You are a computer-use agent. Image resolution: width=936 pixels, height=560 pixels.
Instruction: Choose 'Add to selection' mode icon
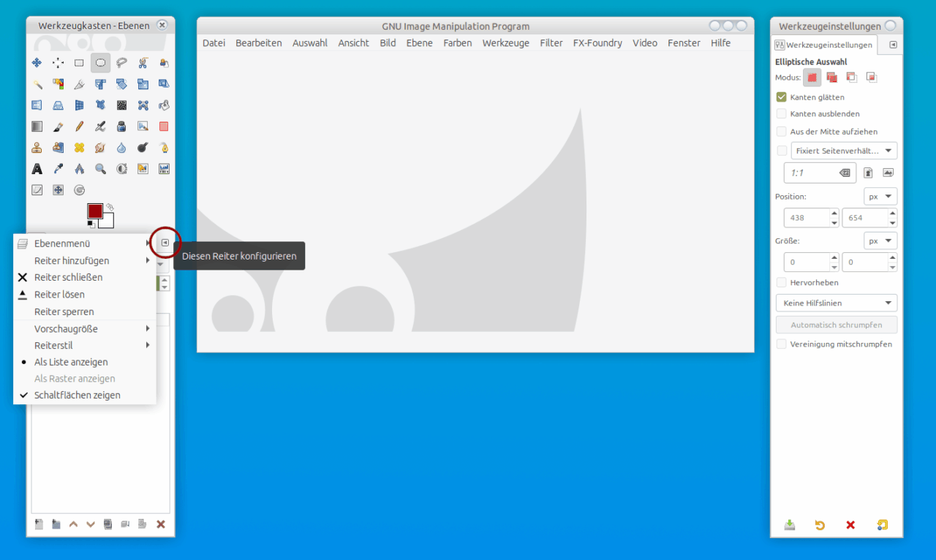(x=831, y=77)
